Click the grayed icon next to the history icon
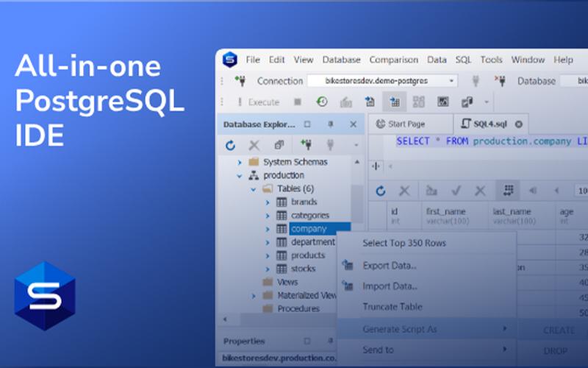 345,102
